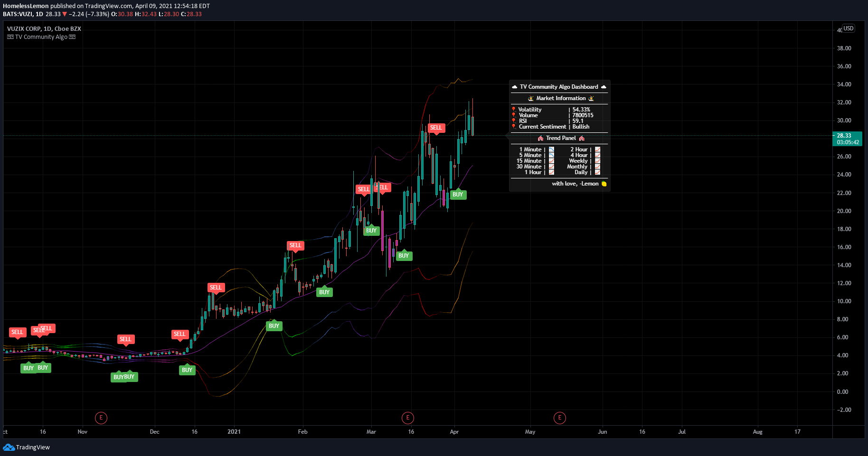Click the 0.00 price axis label
868x456 pixels.
tap(842, 392)
